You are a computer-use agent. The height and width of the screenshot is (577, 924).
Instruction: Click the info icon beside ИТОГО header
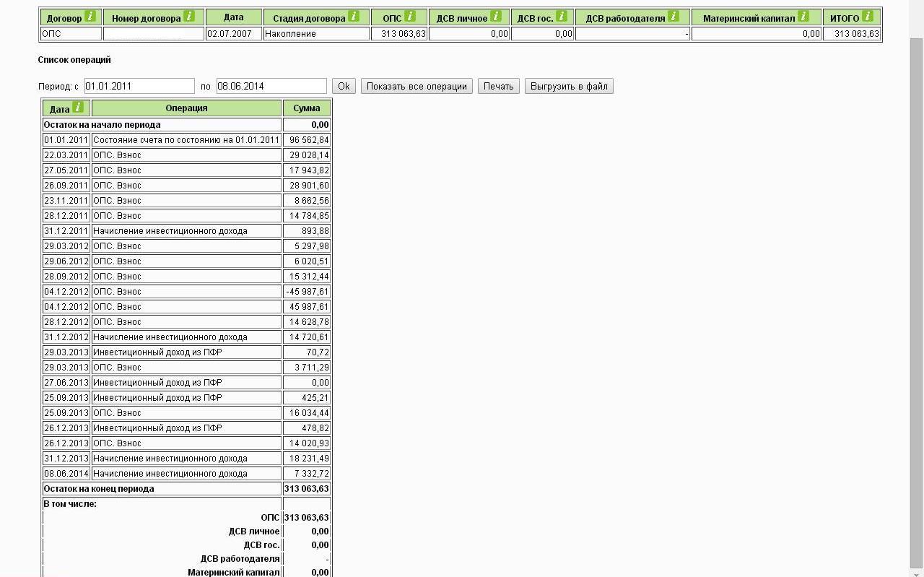[868, 16]
